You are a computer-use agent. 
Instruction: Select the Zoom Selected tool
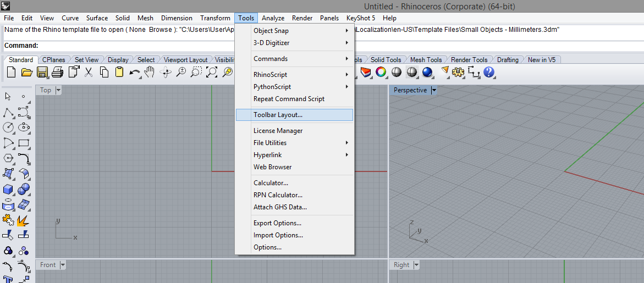tap(227, 72)
